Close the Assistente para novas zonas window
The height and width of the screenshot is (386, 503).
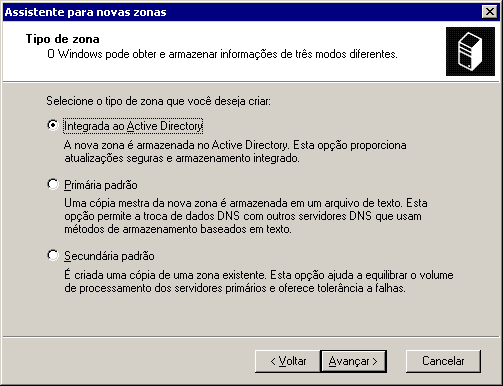(x=490, y=12)
